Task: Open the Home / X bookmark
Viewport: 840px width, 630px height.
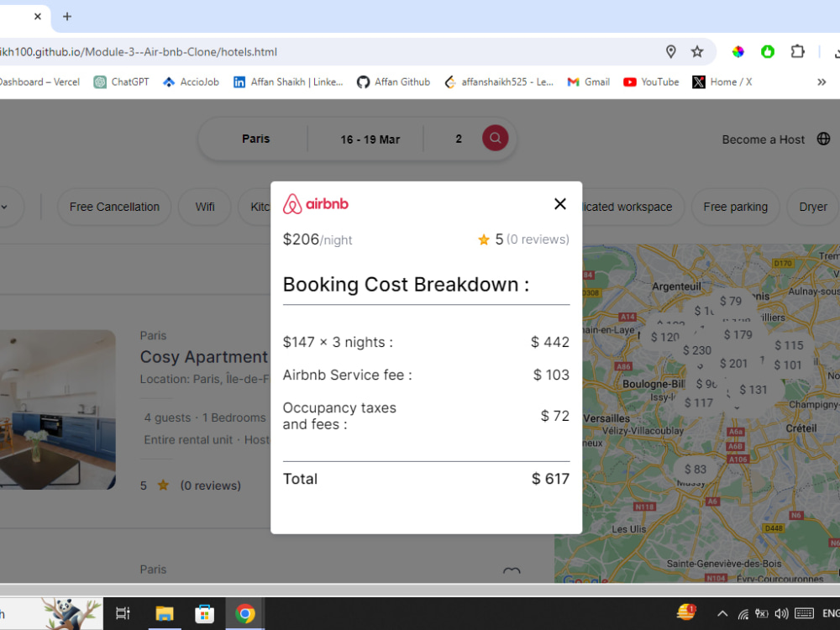Action: point(722,82)
